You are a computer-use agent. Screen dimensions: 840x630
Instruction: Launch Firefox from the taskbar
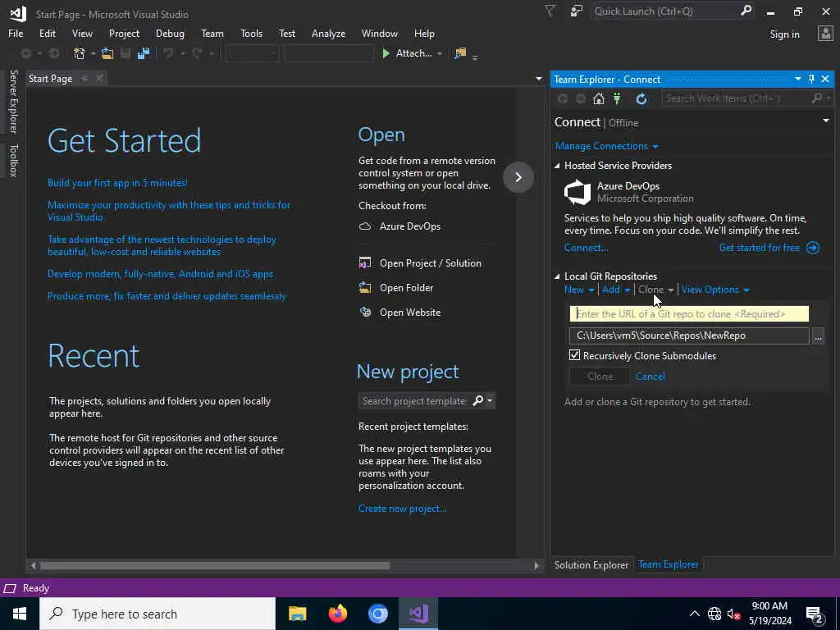337,614
